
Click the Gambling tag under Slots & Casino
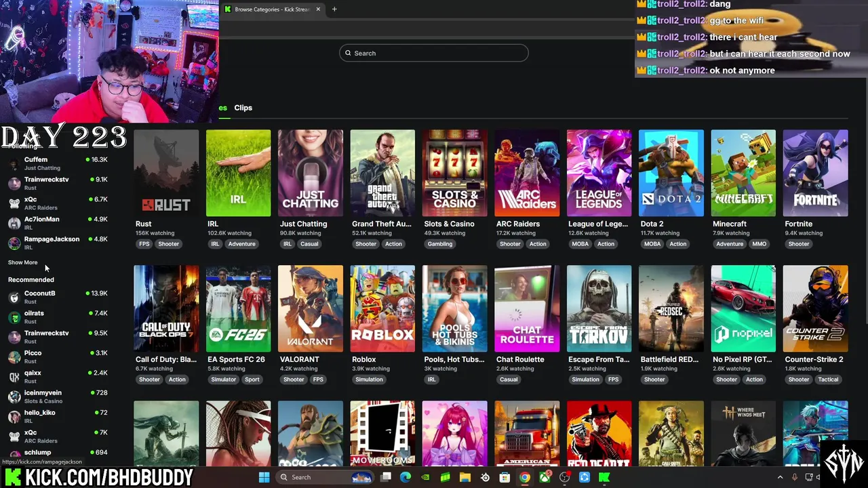click(439, 244)
